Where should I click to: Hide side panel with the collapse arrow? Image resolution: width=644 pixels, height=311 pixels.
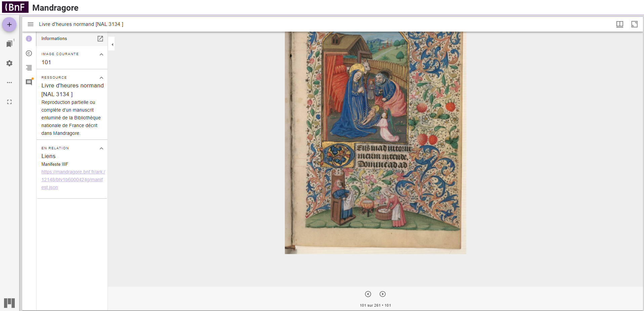coord(112,44)
